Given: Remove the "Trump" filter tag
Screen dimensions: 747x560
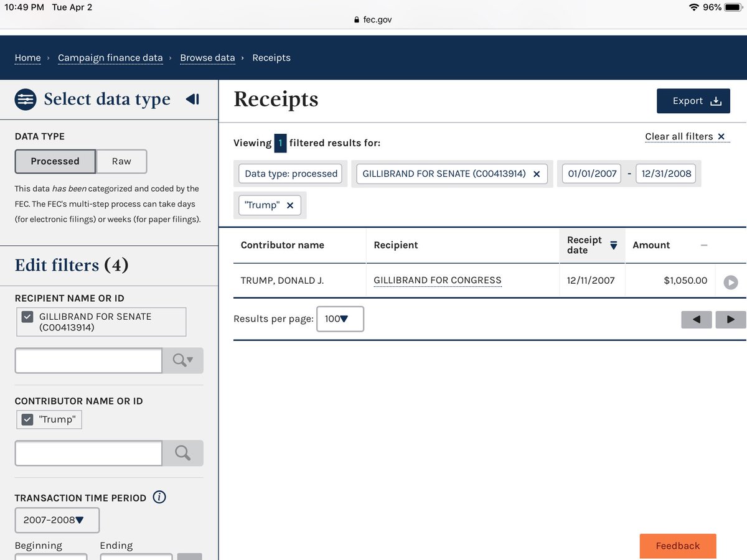Looking at the screenshot, I should [x=290, y=205].
